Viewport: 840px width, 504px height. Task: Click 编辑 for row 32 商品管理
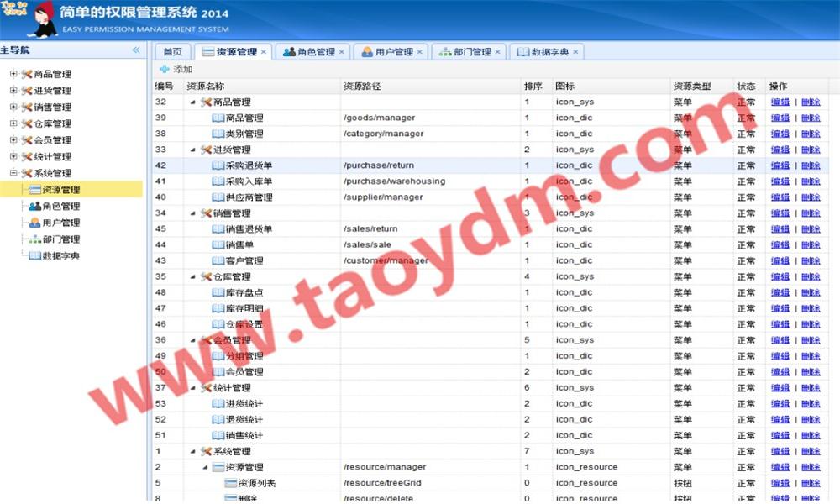point(780,102)
